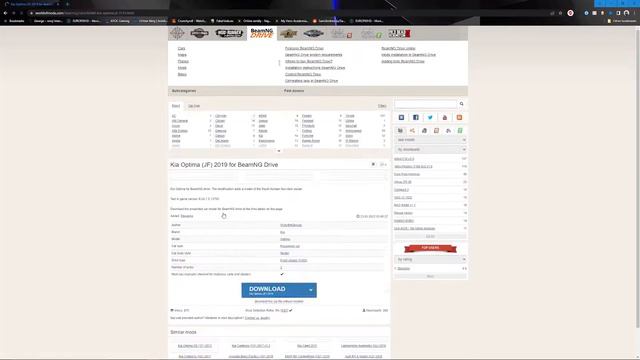Open the Twitter social icon
Screen dimensions: 640x360
[430, 118]
